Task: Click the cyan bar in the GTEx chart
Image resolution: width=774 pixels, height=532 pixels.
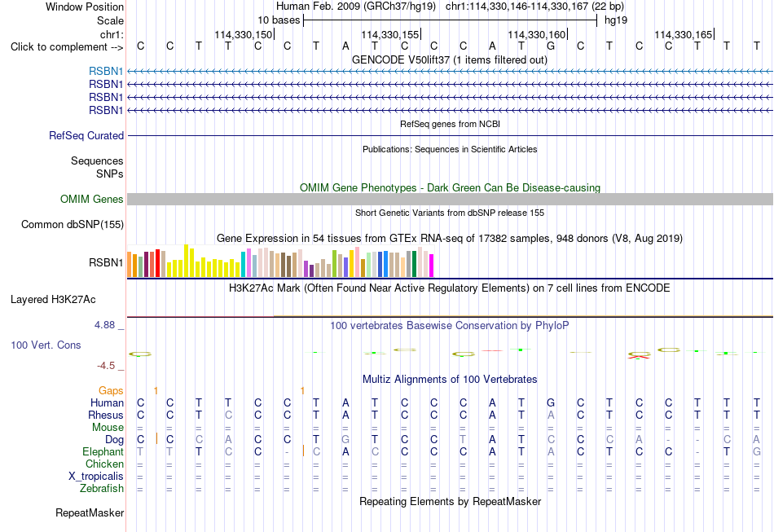Action: pos(243,265)
